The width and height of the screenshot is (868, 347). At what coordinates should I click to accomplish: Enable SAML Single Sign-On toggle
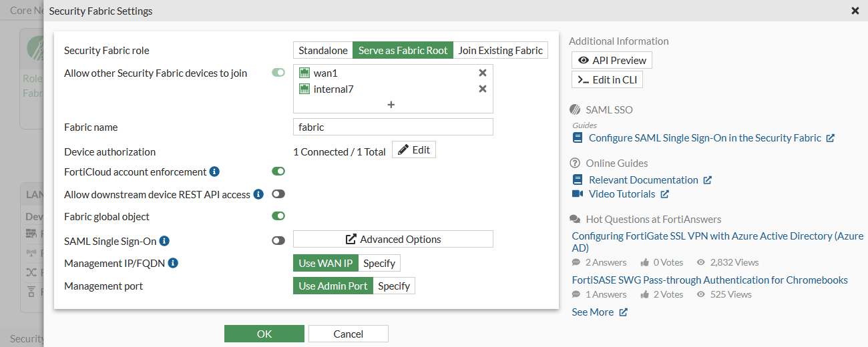coord(278,240)
